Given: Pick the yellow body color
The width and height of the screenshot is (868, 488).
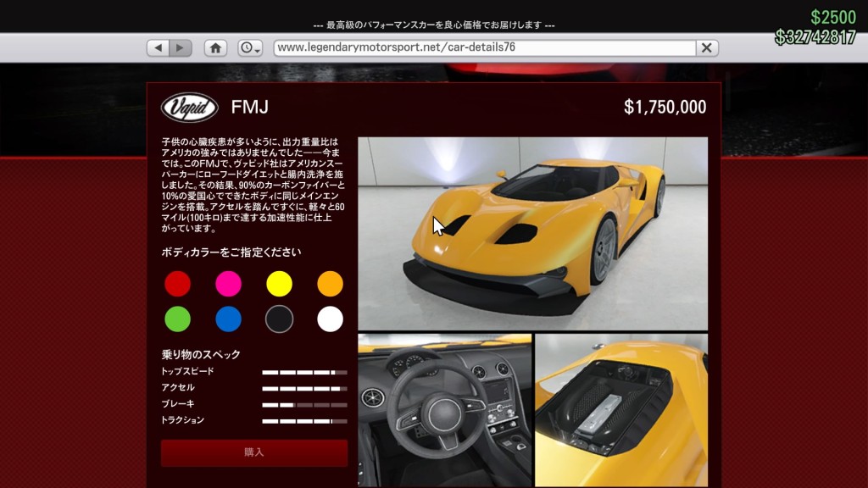Looking at the screenshot, I should coord(279,284).
